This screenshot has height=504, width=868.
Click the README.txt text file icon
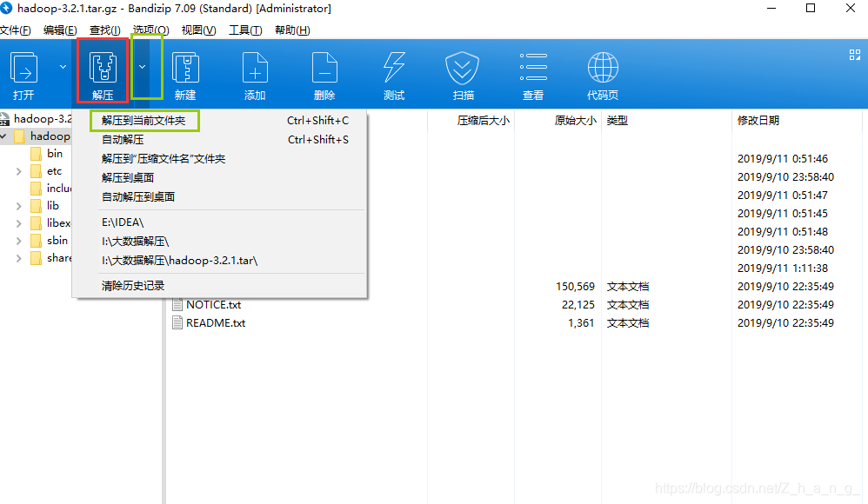(177, 323)
